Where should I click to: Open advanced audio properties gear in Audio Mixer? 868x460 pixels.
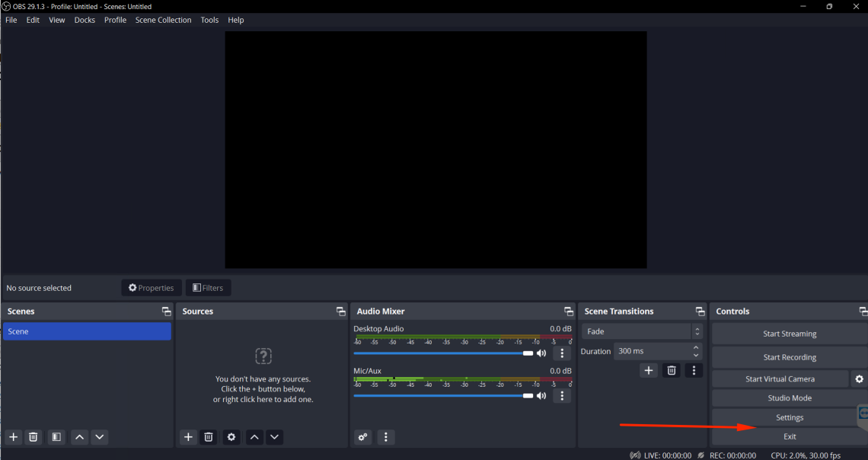(362, 436)
